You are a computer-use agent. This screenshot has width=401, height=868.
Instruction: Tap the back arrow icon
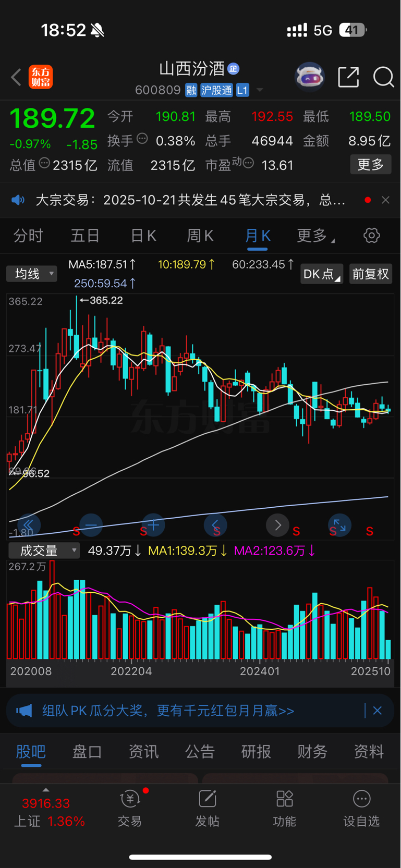tap(16, 77)
